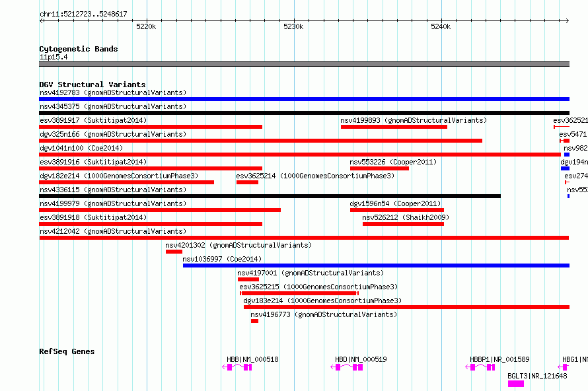
Task: Click the HBG1 gene label at the right edge
Action: point(575,359)
